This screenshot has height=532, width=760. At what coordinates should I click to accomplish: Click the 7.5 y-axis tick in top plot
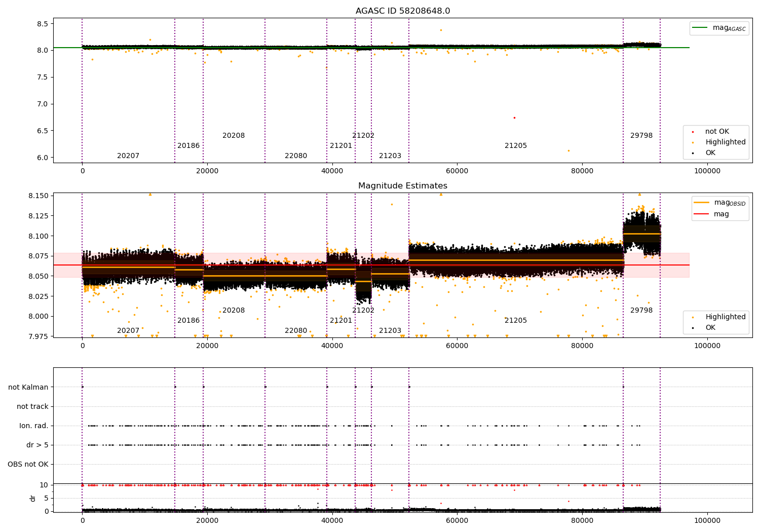43,78
